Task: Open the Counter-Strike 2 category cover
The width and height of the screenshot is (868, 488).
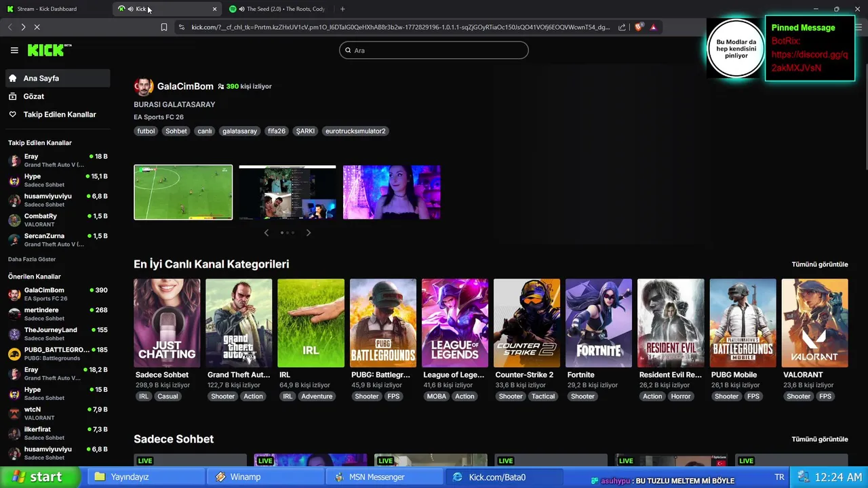Action: tap(527, 323)
